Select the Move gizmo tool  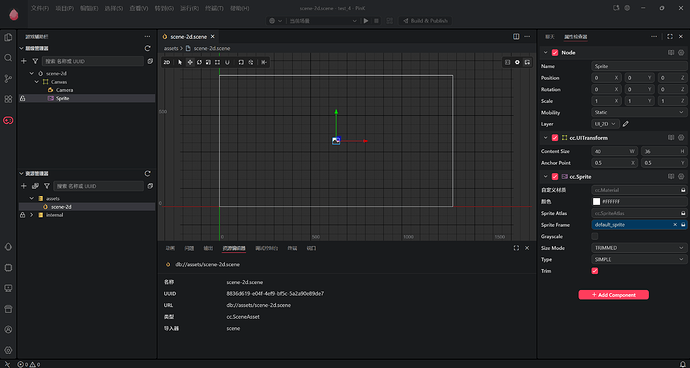[x=190, y=63]
